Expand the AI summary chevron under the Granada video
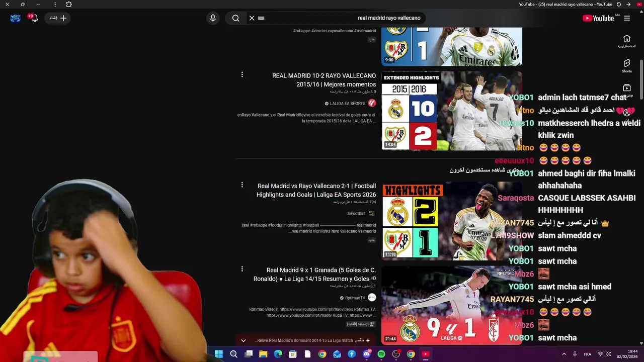This screenshot has height=362, width=644. (x=244, y=340)
